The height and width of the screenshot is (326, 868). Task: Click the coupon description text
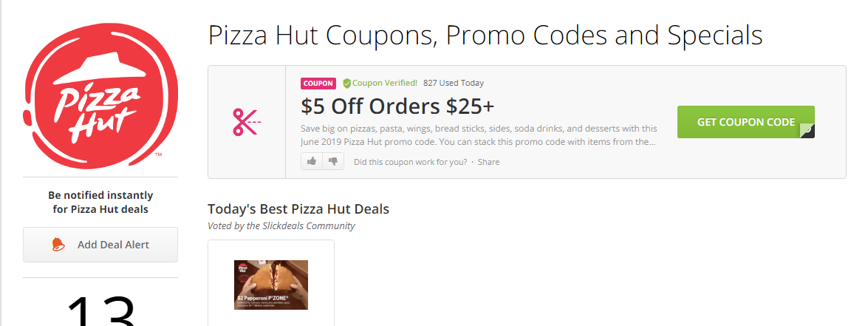[479, 135]
